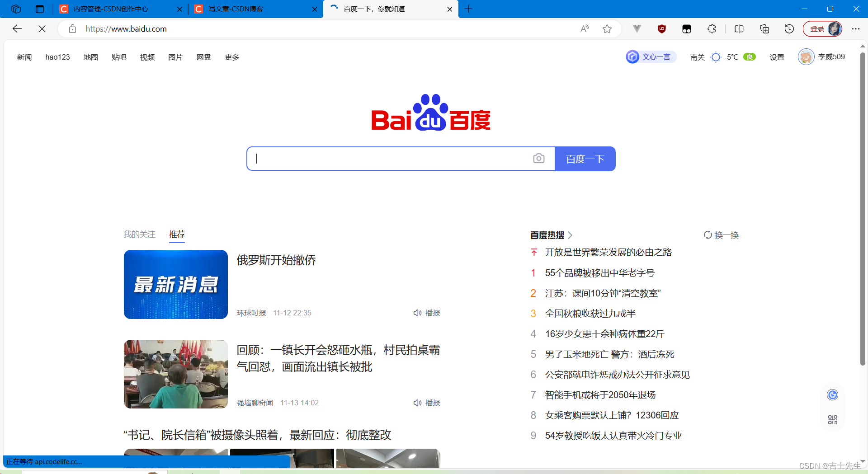Refresh hot list with 换一换
868x474 pixels.
click(x=721, y=235)
